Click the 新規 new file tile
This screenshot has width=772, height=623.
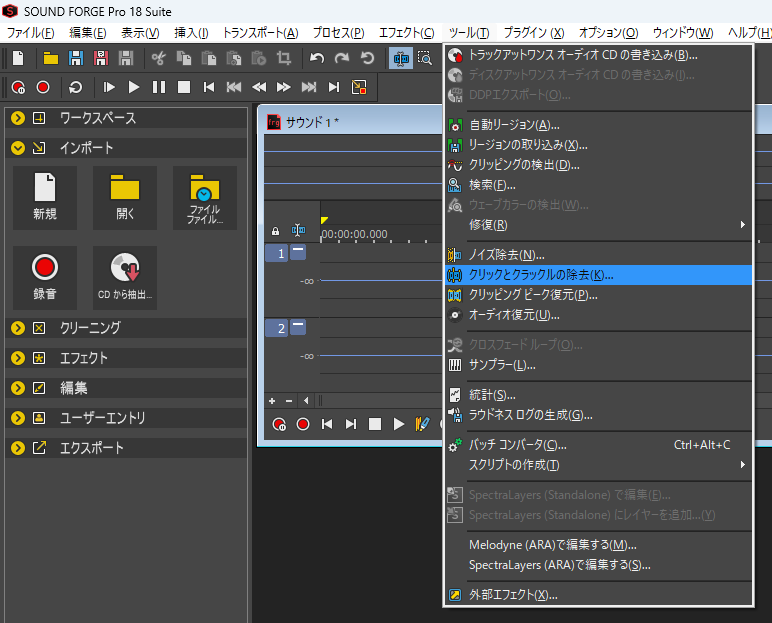click(x=45, y=198)
